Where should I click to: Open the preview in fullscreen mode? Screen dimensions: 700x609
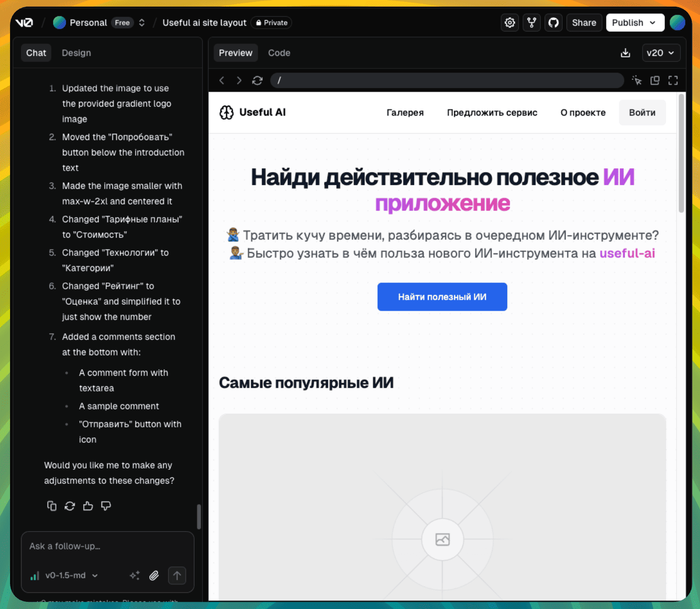(673, 80)
